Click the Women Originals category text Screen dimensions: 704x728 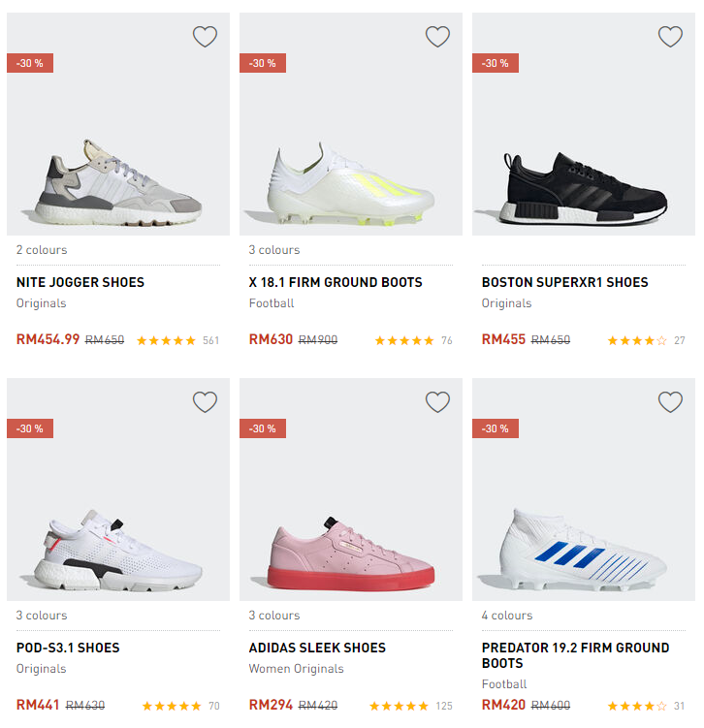(296, 669)
